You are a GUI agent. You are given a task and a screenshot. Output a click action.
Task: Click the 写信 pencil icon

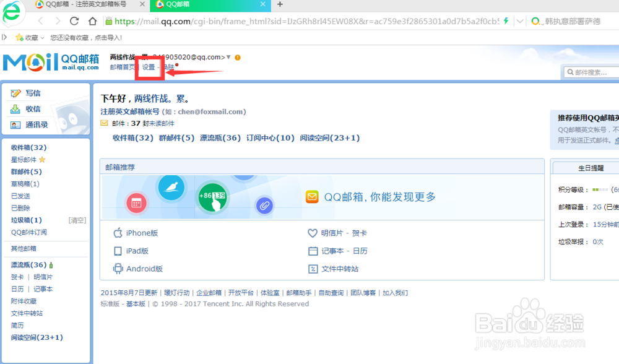coord(16,93)
